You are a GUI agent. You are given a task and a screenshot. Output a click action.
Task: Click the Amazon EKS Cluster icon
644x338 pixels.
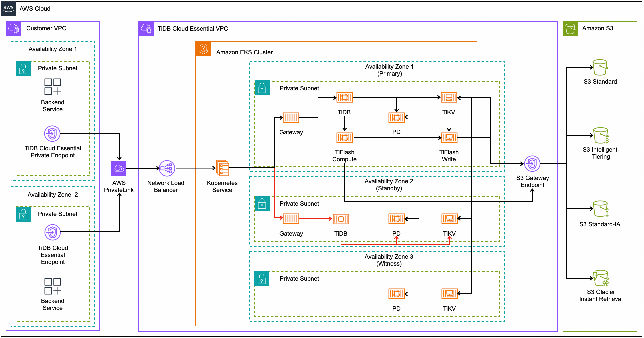203,49
